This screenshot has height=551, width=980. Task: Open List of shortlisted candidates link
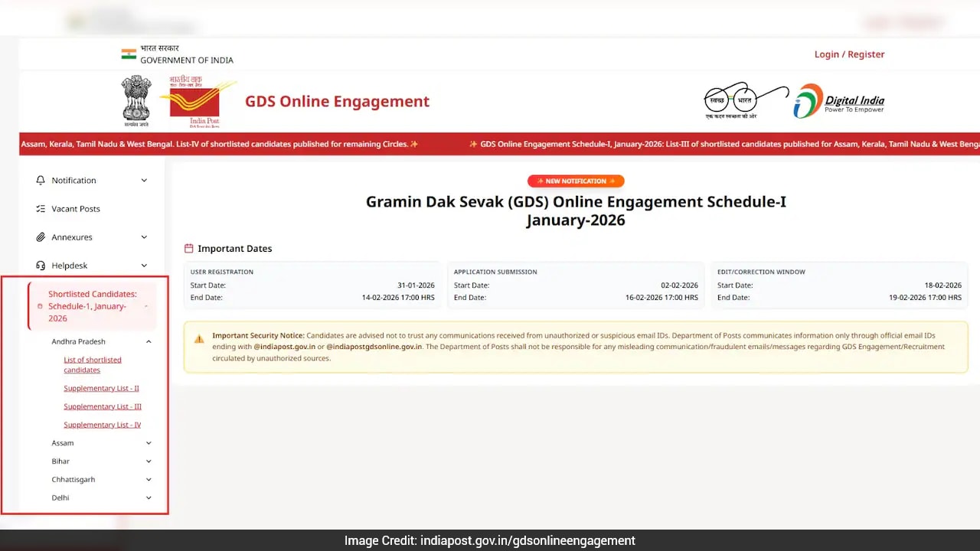click(93, 365)
